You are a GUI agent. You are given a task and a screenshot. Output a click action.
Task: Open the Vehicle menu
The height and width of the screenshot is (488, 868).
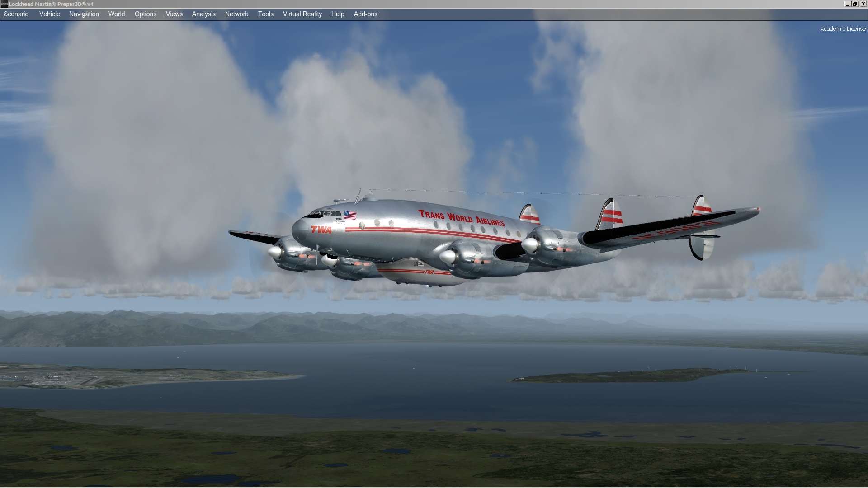49,14
